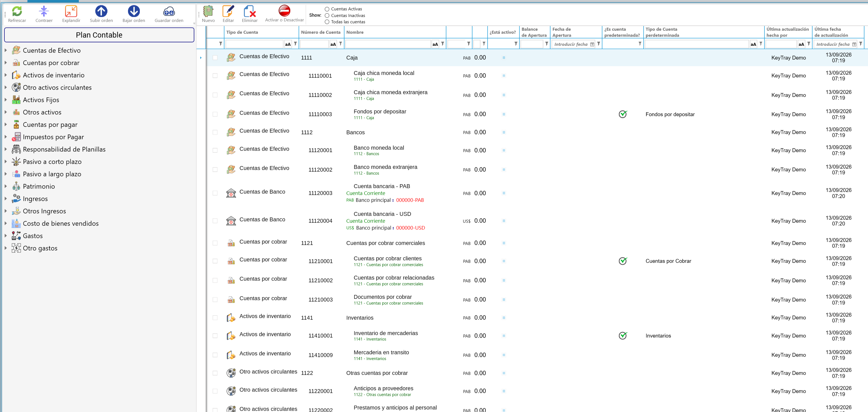868x412 pixels.
Task: Open the Tipo de Cuenta column filter
Action: (x=295, y=44)
